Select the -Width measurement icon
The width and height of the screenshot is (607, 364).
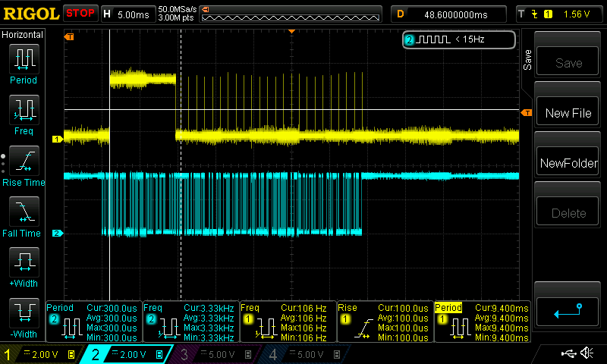[24, 313]
